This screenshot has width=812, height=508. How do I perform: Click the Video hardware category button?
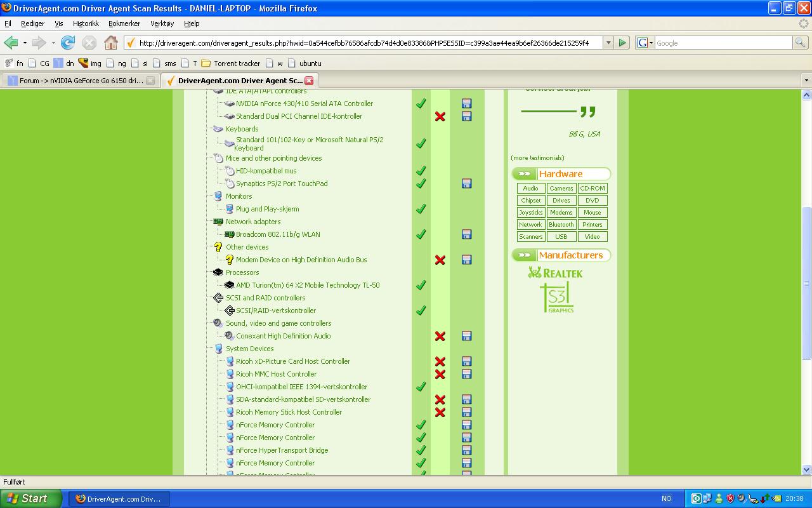(x=593, y=237)
